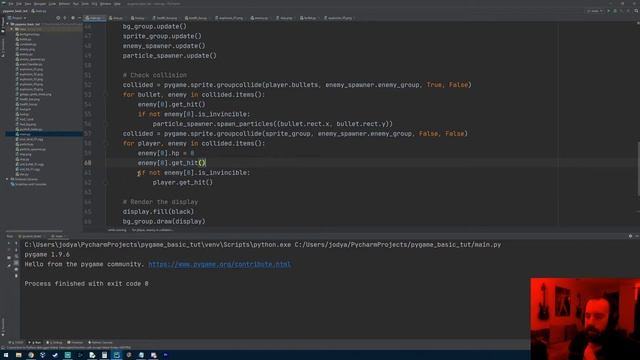Toggle the Structure side tool tab
This screenshot has width=640, height=360.
pos(3,47)
